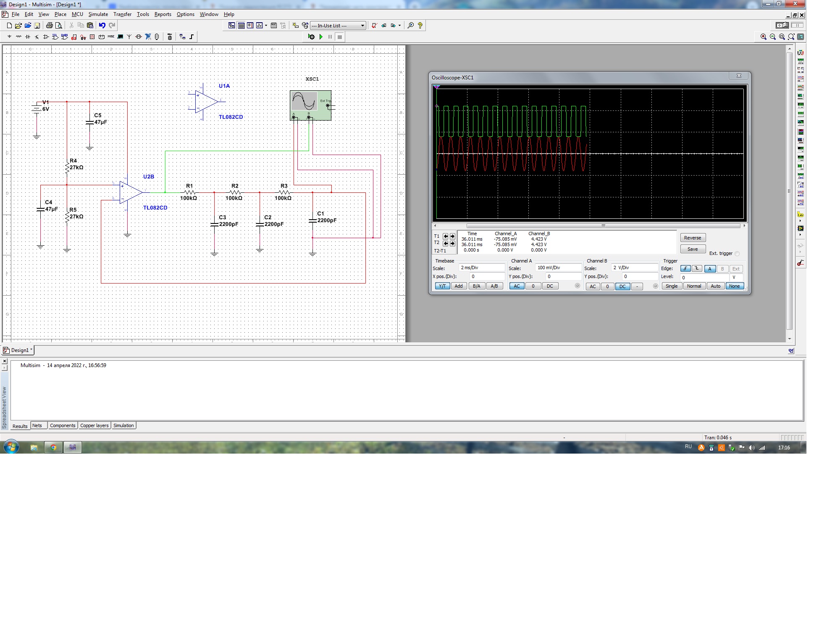The height and width of the screenshot is (630, 840).
Task: Click the Print icon in toolbar
Action: [50, 26]
